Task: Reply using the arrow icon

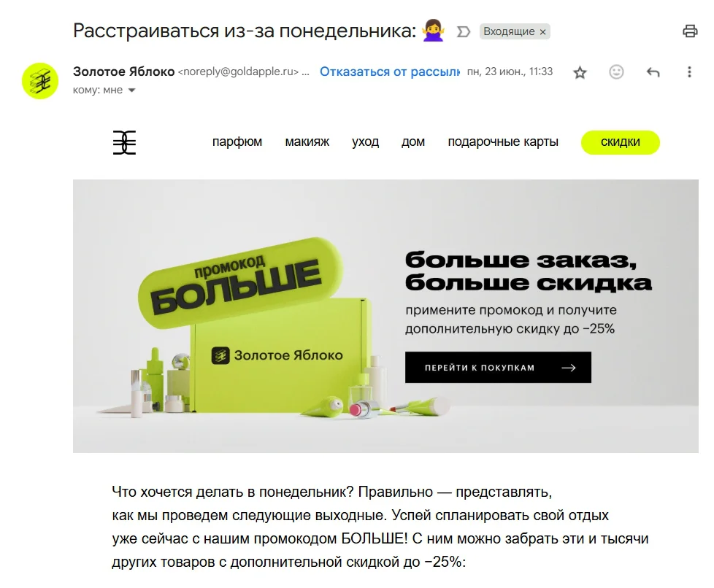Action: (653, 72)
